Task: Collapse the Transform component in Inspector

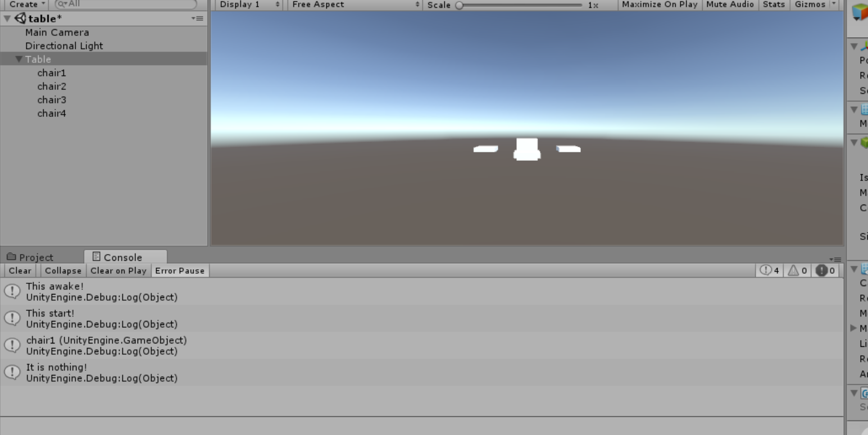Action: [x=854, y=47]
